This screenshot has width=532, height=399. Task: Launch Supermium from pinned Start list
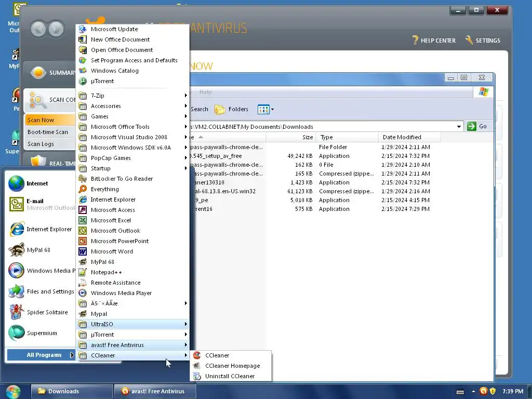click(40, 333)
